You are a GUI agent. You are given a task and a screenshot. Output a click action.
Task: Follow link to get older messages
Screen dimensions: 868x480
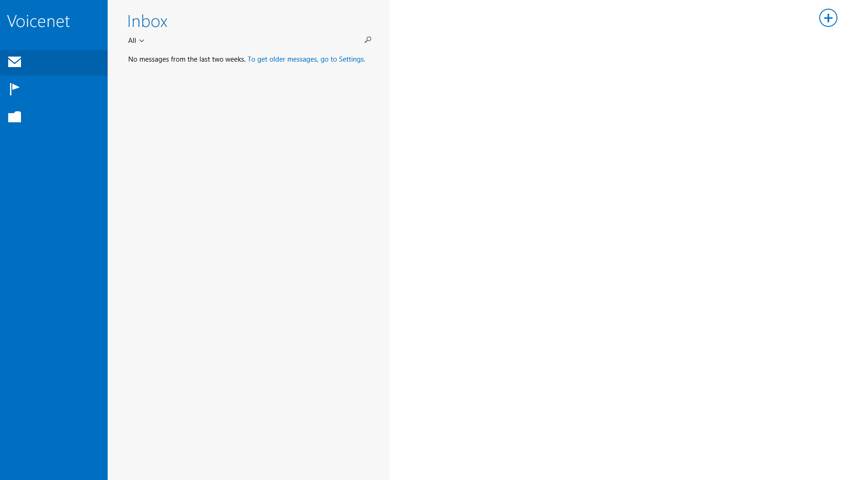pos(306,59)
